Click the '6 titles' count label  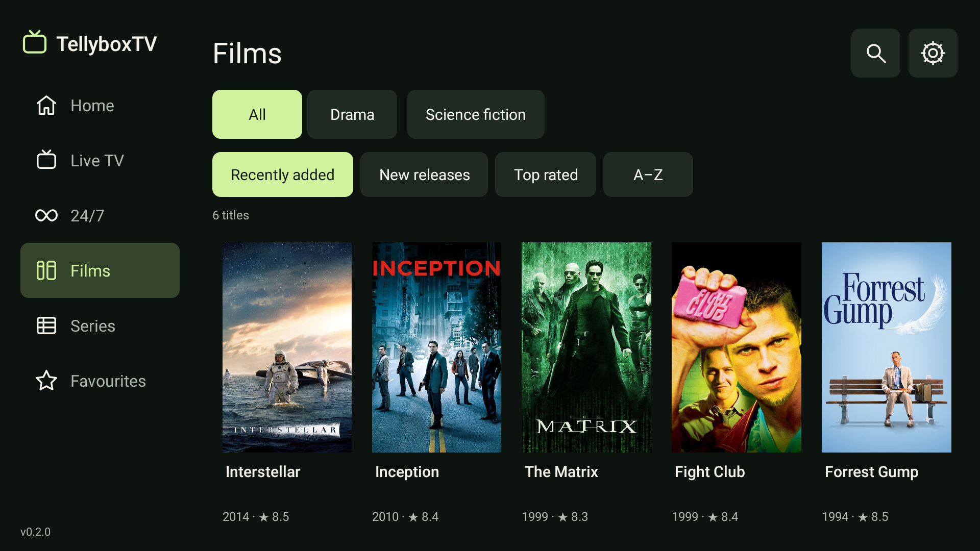(x=231, y=215)
